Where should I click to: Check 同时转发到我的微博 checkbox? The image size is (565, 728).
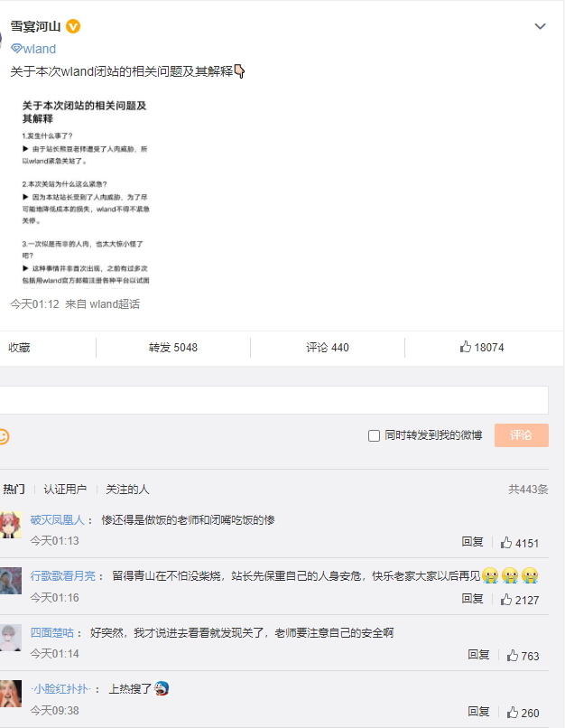pyautogui.click(x=374, y=436)
